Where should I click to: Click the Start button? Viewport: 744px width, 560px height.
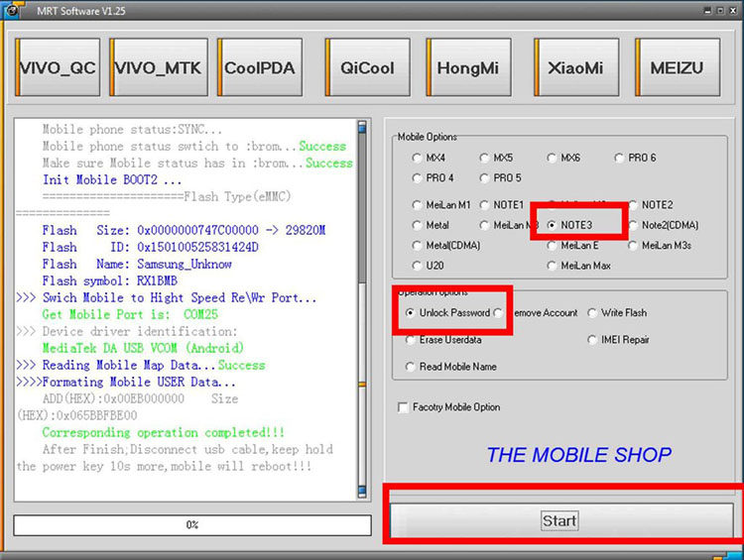pyautogui.click(x=561, y=520)
